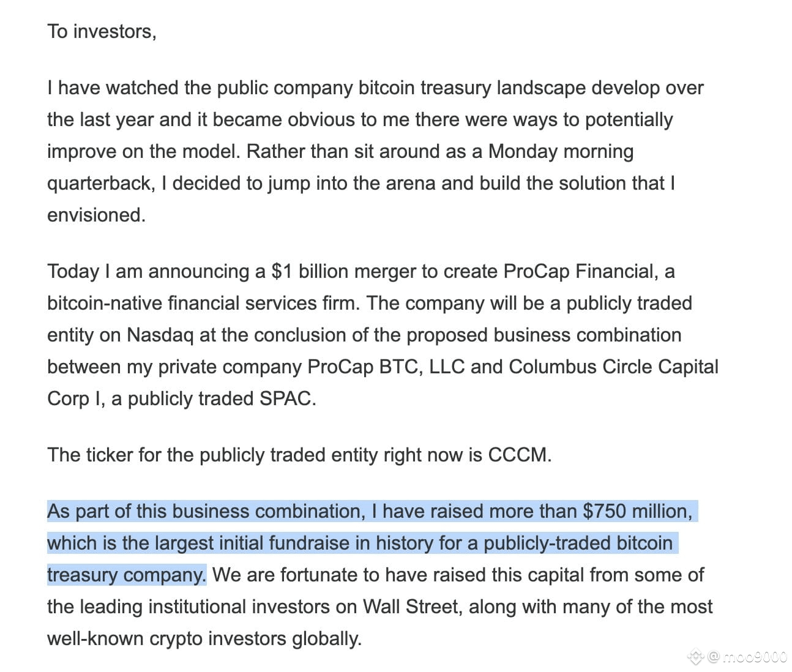Click the word 'SPAC.' ending the paragraph

point(288,398)
